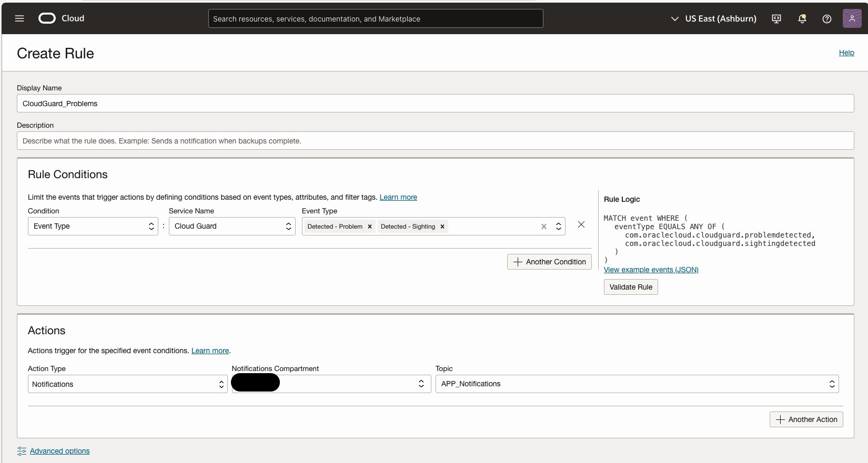Viewport: 868px width, 463px height.
Task: Open the Help link
Action: click(846, 53)
